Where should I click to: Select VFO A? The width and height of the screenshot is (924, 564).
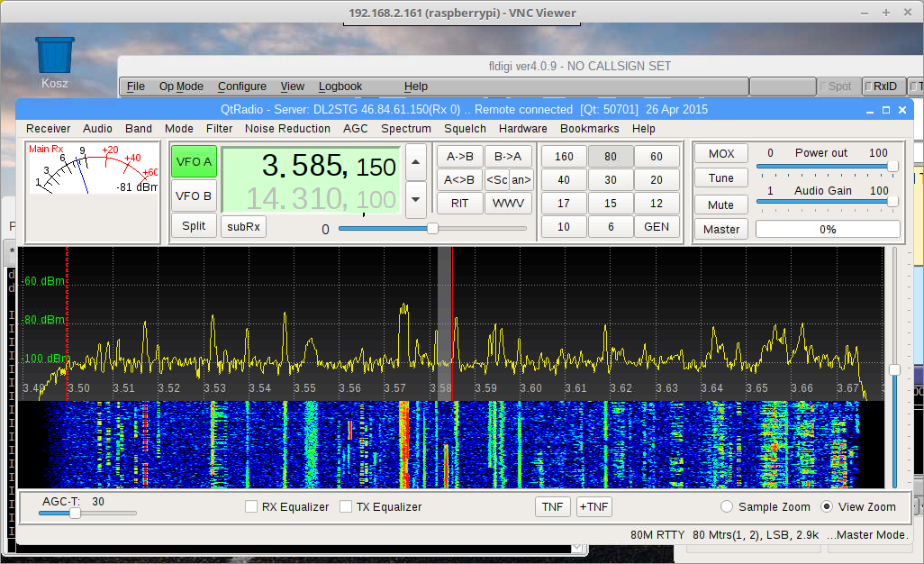click(x=194, y=162)
